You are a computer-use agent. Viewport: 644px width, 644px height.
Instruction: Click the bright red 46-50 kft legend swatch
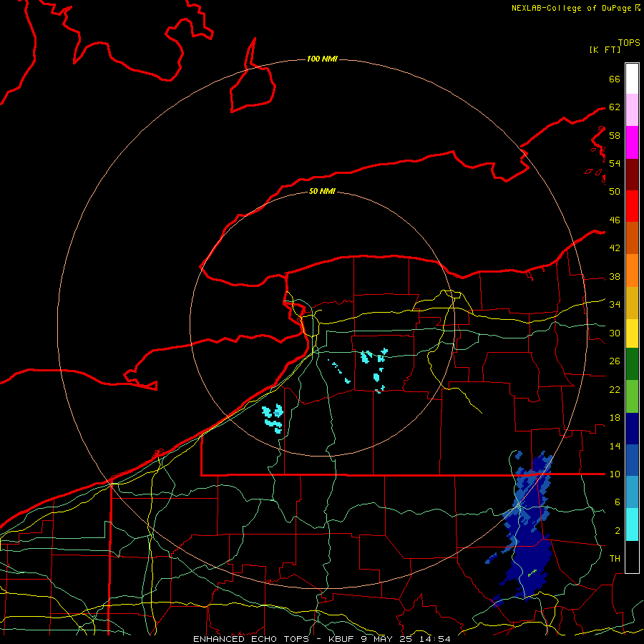click(x=632, y=206)
